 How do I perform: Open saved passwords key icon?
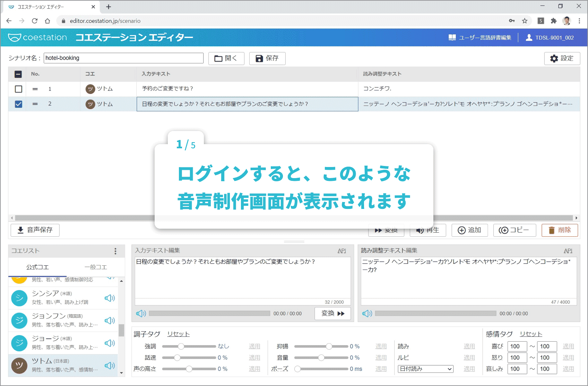[512, 21]
